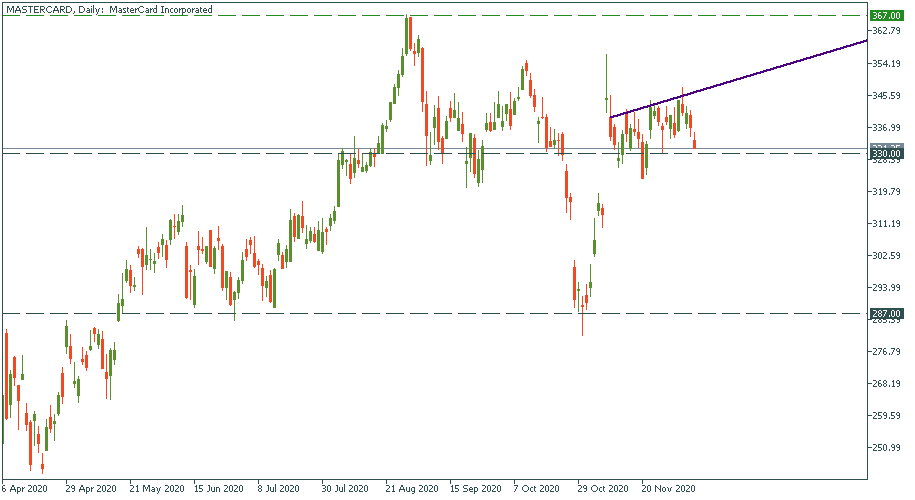Select the 20 Nov 2020 date label
The height and width of the screenshot is (500, 915).
click(x=667, y=490)
